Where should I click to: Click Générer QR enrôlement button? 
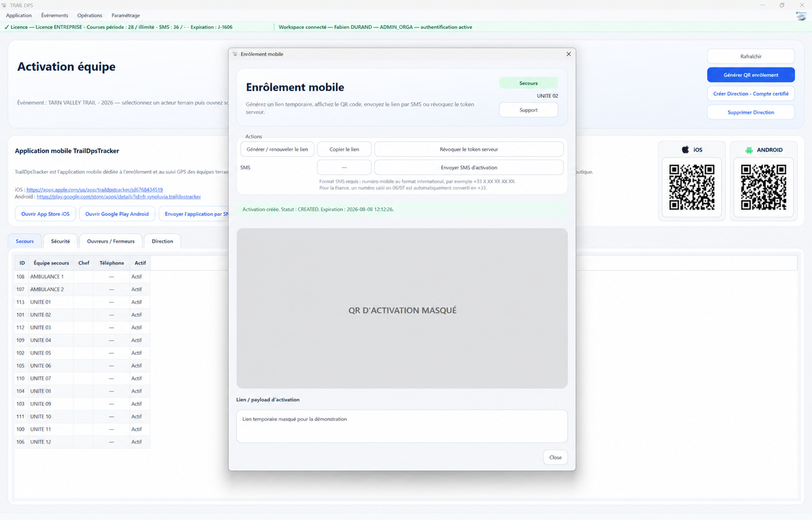pyautogui.click(x=751, y=75)
